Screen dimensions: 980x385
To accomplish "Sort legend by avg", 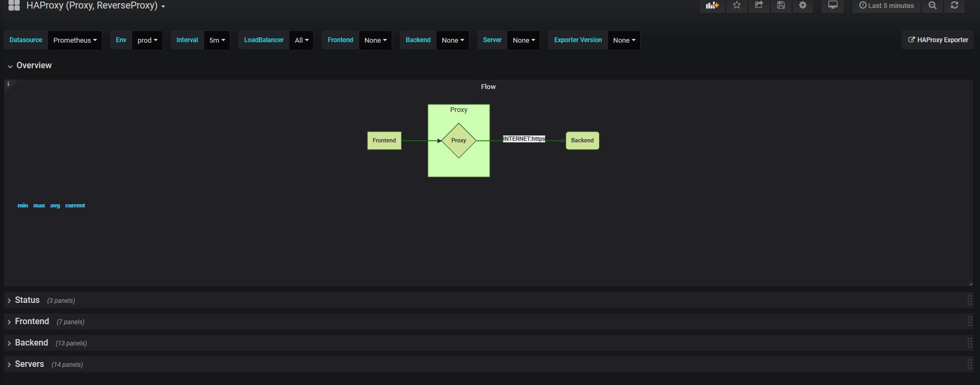I will pyautogui.click(x=55, y=205).
